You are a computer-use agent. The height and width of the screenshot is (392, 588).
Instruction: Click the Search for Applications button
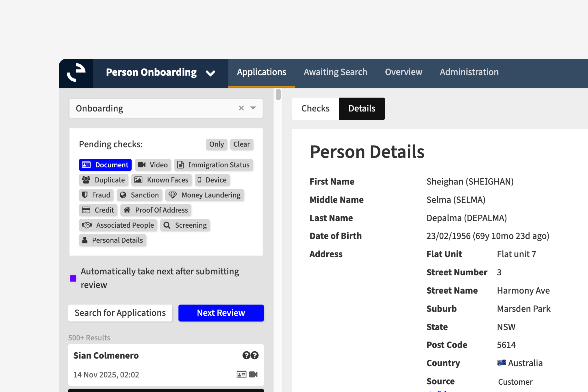pyautogui.click(x=120, y=313)
